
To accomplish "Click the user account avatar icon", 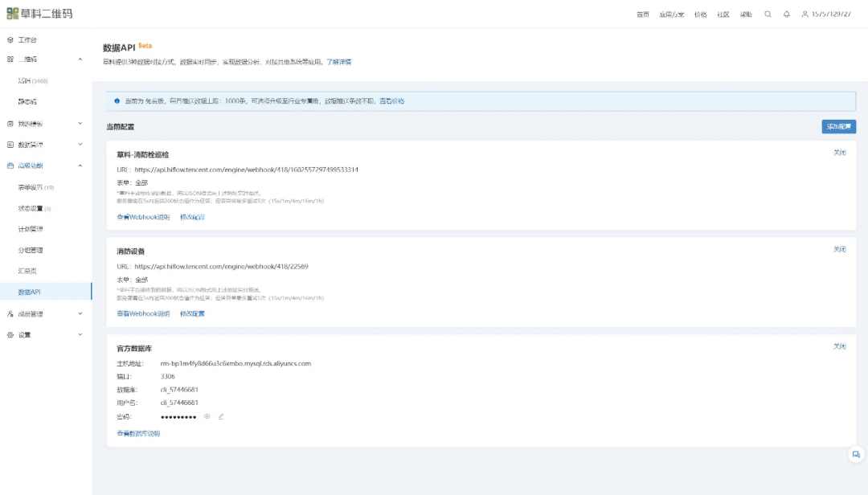I will pyautogui.click(x=805, y=14).
